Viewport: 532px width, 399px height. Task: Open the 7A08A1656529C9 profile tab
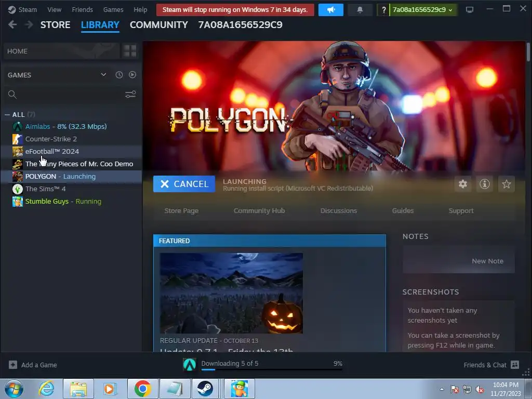pos(240,25)
